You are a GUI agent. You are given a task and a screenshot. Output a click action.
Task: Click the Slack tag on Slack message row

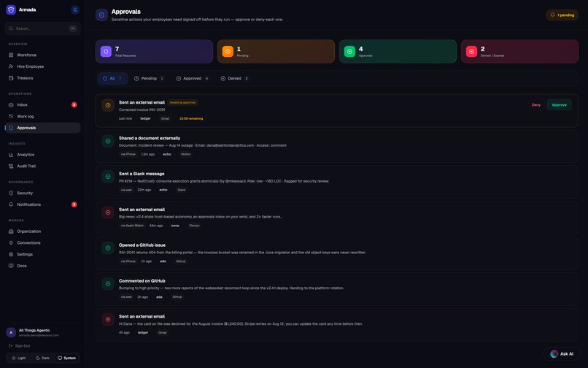click(182, 190)
